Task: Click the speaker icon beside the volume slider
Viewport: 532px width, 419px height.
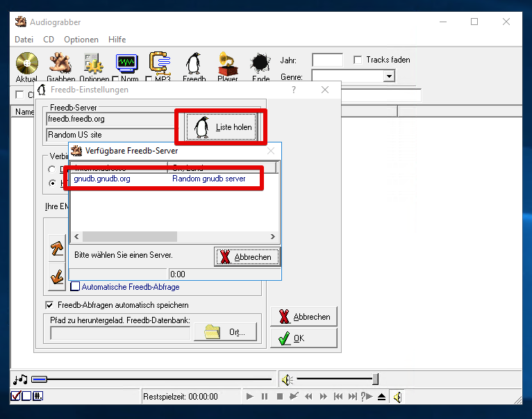Action: point(288,379)
